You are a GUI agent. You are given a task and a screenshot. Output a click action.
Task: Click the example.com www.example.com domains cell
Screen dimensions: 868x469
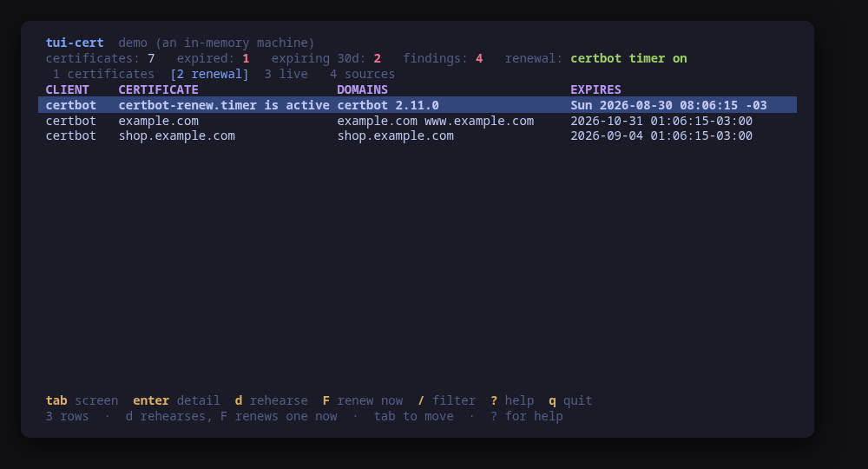(436, 120)
